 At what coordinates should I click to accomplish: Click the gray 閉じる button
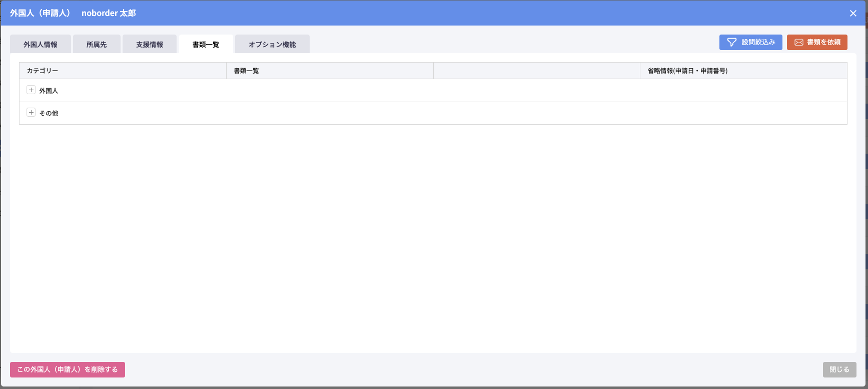pyautogui.click(x=839, y=369)
